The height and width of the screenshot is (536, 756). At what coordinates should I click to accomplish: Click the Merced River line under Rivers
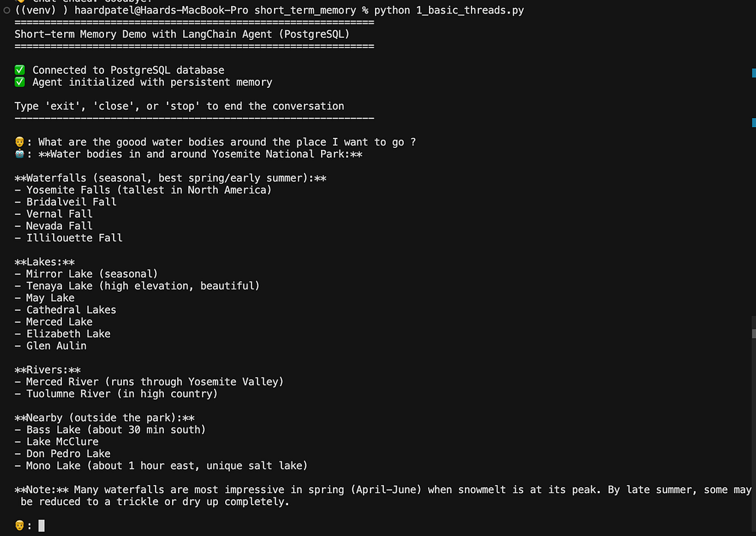[149, 382]
